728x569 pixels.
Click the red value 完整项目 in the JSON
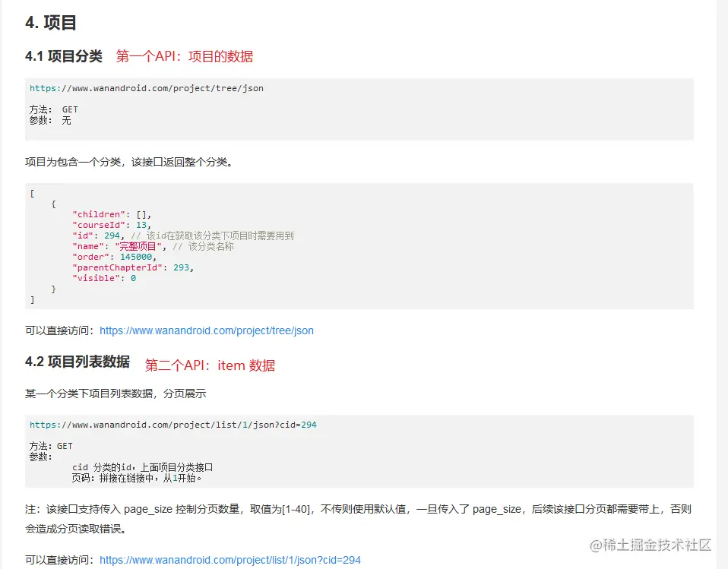pos(139,245)
